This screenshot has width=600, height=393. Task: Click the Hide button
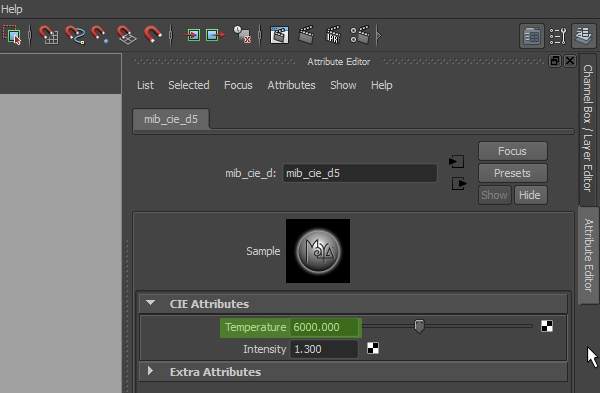530,195
